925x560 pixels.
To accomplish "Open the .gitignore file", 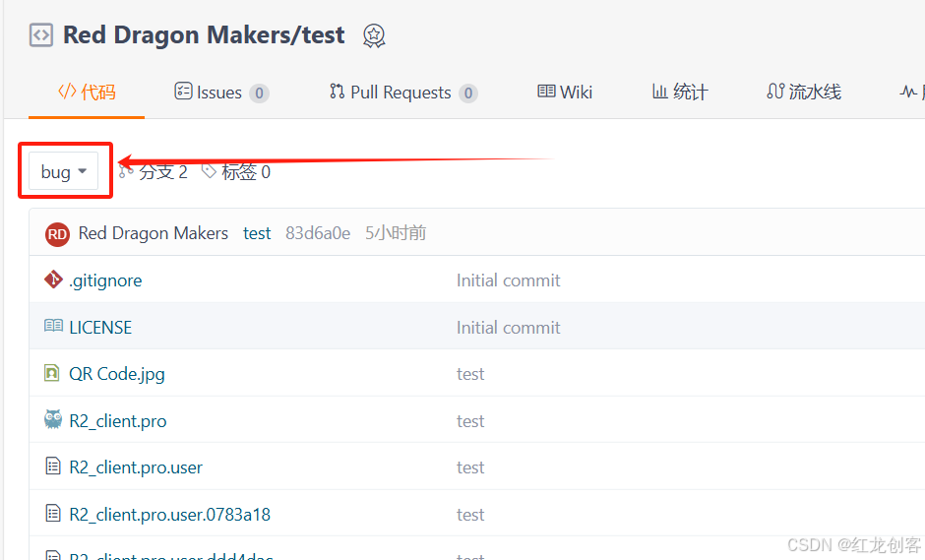I will click(105, 280).
